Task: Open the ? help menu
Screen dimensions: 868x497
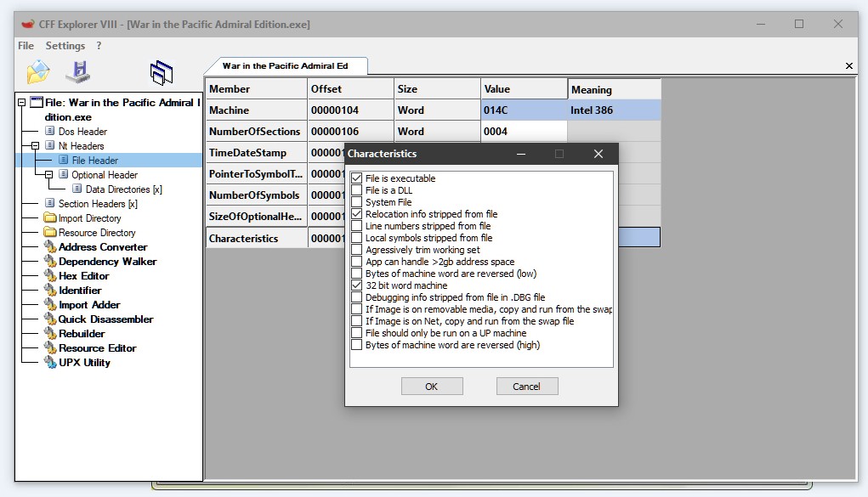Action: (x=99, y=45)
